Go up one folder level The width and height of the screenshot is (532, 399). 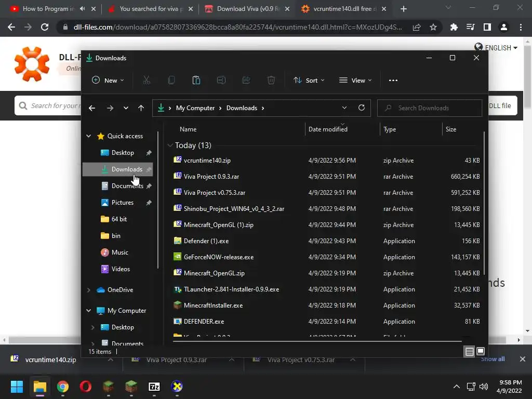pyautogui.click(x=141, y=108)
